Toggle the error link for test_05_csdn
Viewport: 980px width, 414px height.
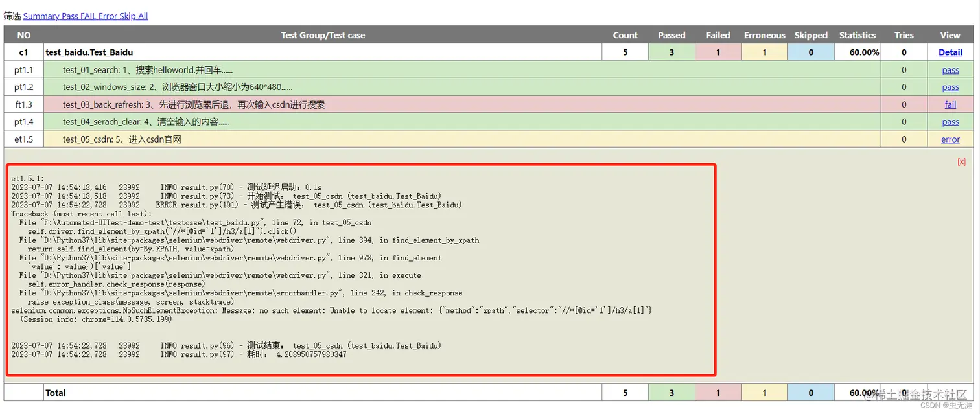(950, 139)
